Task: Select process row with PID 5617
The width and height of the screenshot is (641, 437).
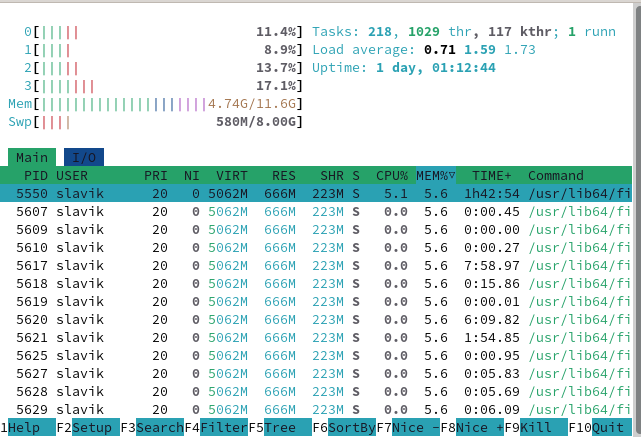Action: point(316,265)
